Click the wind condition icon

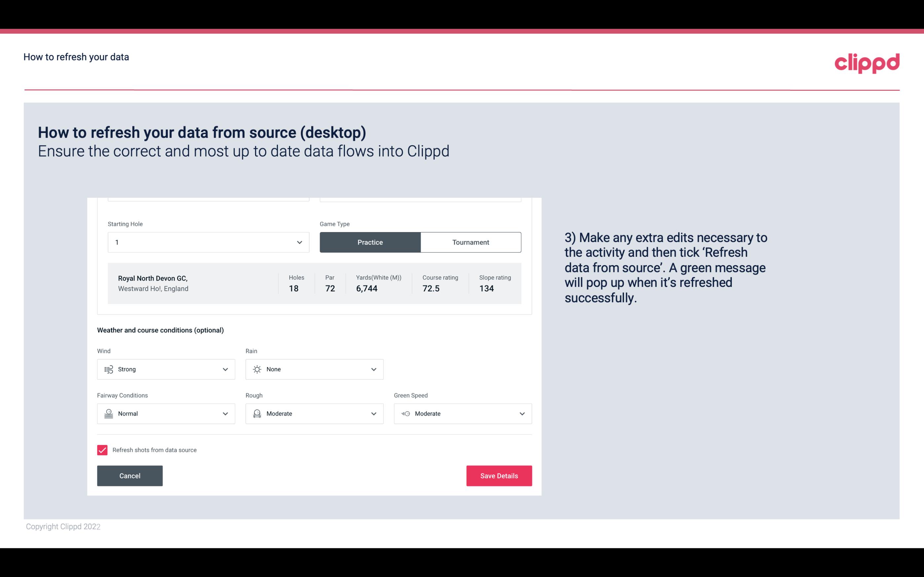point(108,369)
